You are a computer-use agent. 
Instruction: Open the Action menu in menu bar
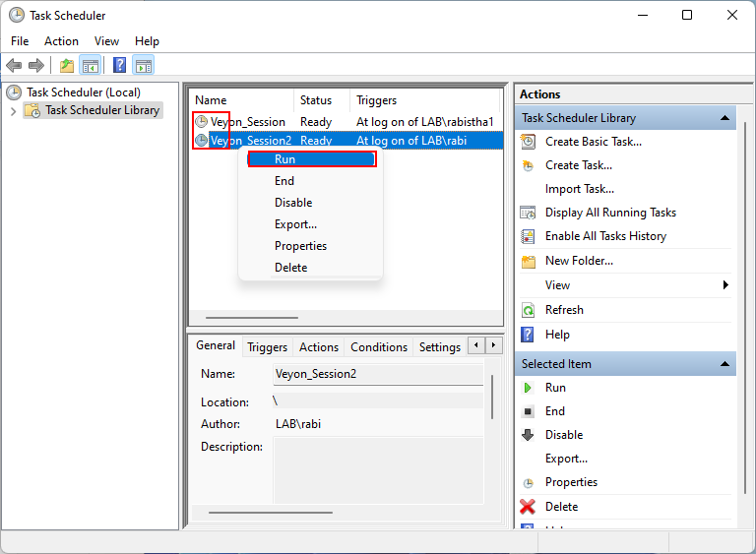click(x=61, y=41)
